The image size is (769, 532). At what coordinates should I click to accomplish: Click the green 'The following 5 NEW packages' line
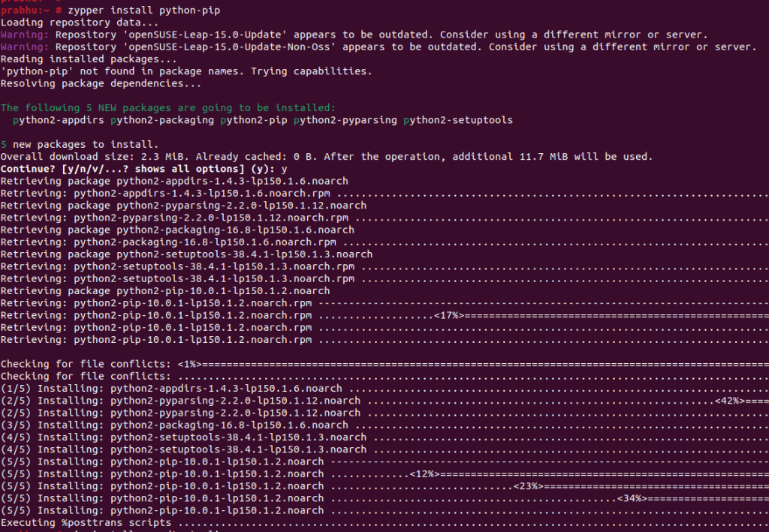point(168,108)
